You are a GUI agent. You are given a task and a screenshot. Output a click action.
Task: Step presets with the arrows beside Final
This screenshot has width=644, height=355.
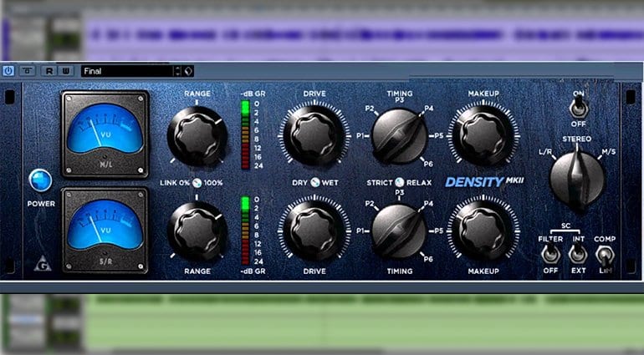(177, 71)
